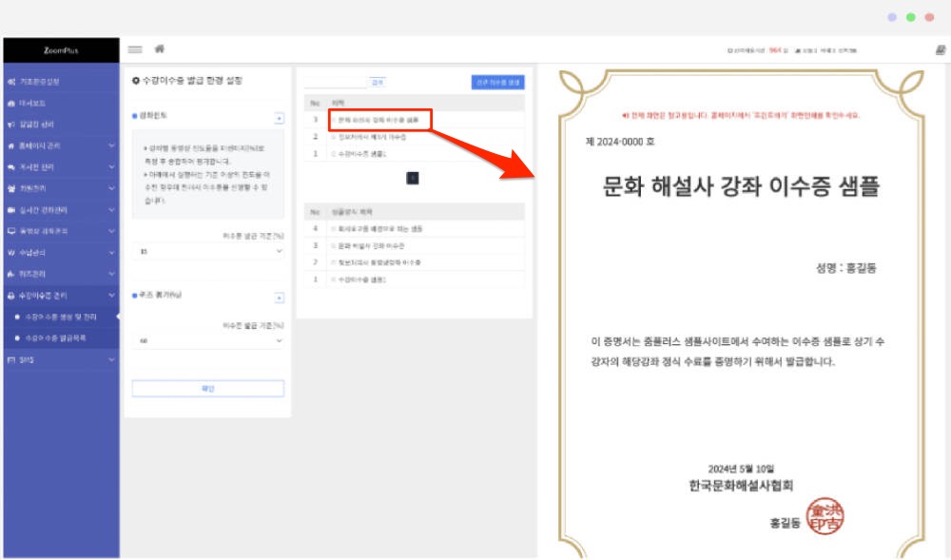Viewport: 951px width, 560px height.
Task: Click the home icon beside the hamburger menu
Action: tap(160, 48)
